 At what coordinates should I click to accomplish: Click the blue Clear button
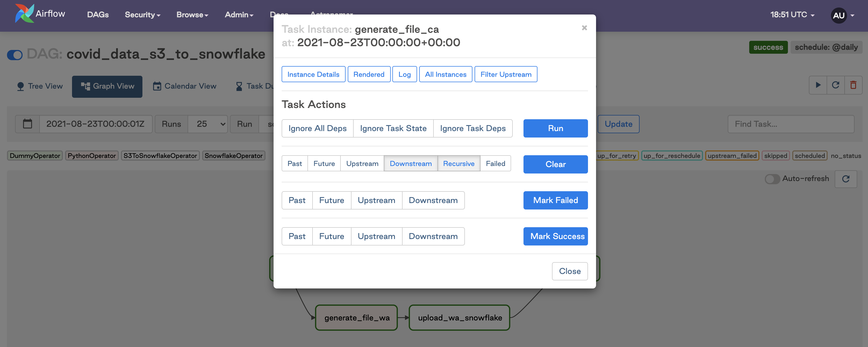555,164
